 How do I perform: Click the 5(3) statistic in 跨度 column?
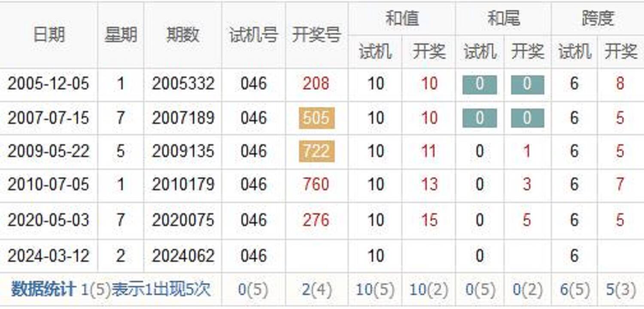click(620, 290)
